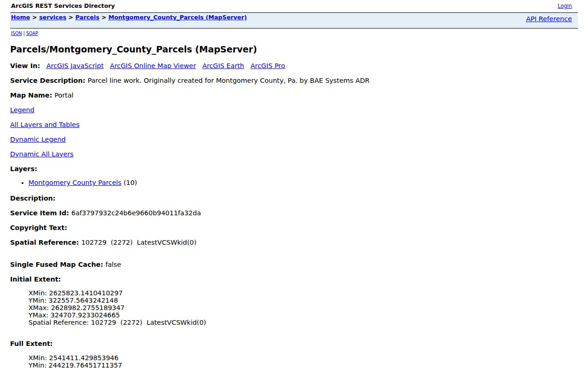
Task: Click the Full Extent heading
Action: (x=31, y=344)
